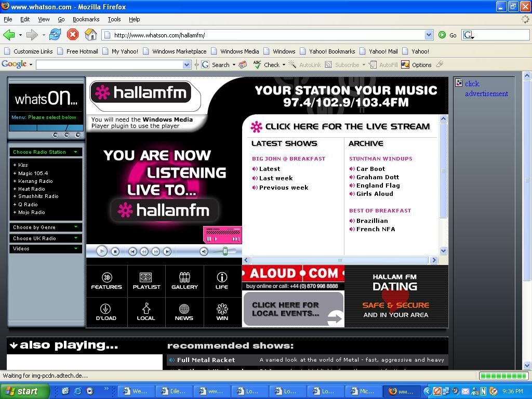Play the Graham Dott archive clip
Viewport: 532px width, 399px height.
click(377, 177)
